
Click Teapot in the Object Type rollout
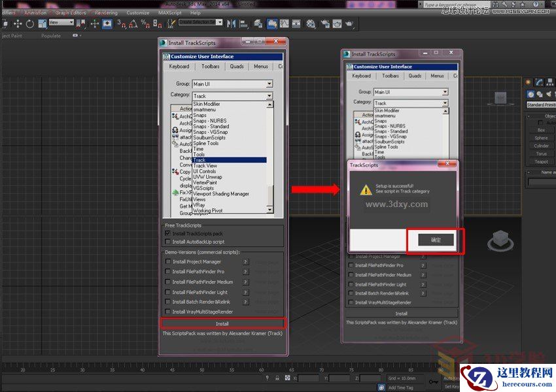[542, 161]
